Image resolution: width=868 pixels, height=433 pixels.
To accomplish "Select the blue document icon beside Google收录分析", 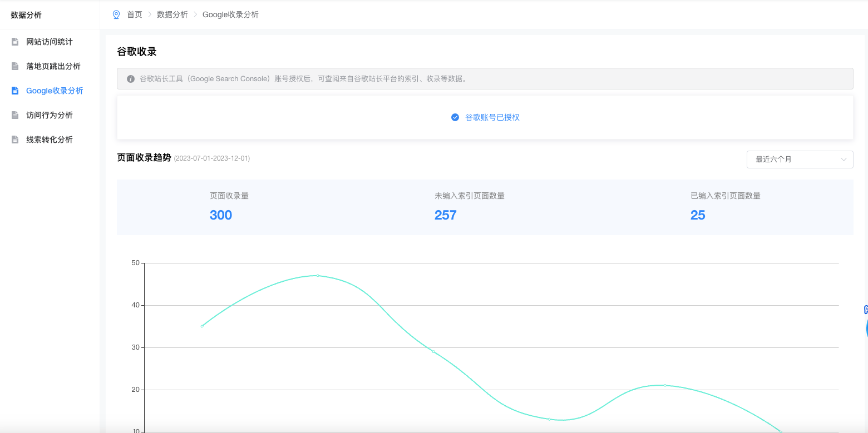I will (16, 91).
